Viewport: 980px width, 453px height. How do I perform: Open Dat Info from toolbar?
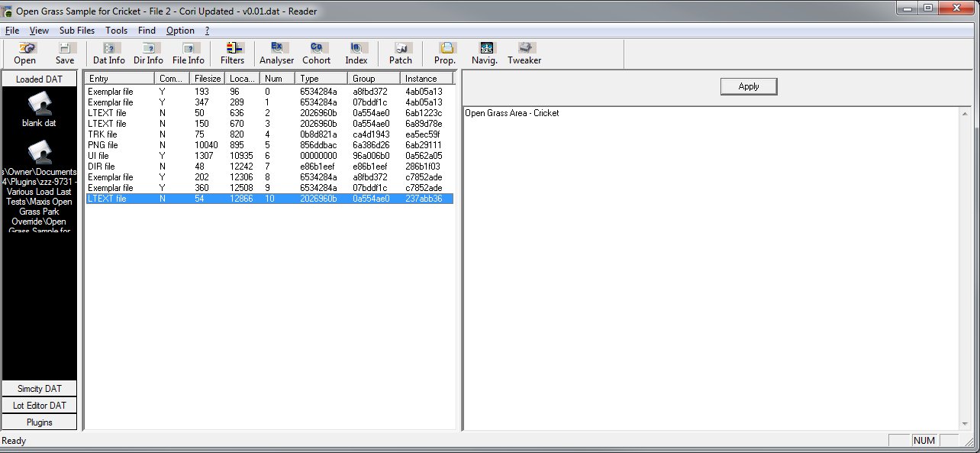(109, 53)
